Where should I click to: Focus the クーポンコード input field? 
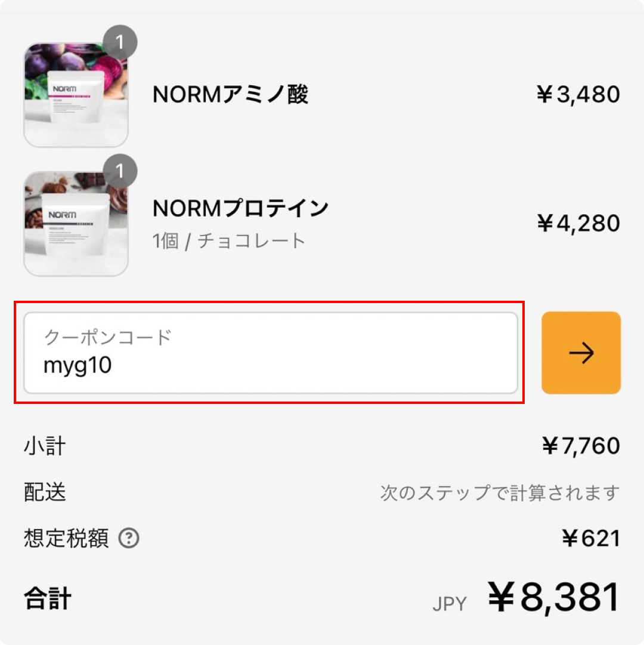click(x=271, y=353)
